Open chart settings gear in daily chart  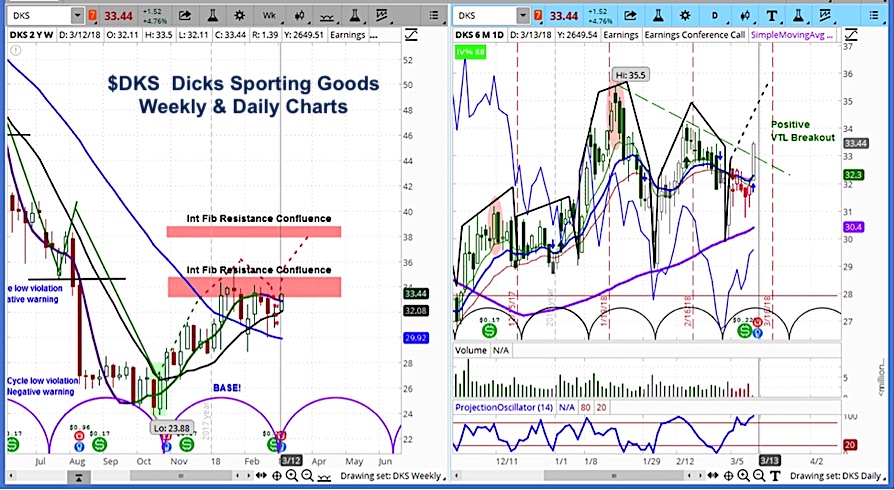pos(685,15)
